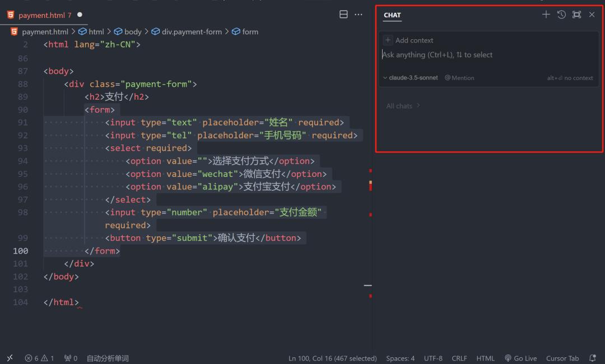Click the remote window status icon
Image resolution: width=605 pixels, height=364 pixels.
10,358
